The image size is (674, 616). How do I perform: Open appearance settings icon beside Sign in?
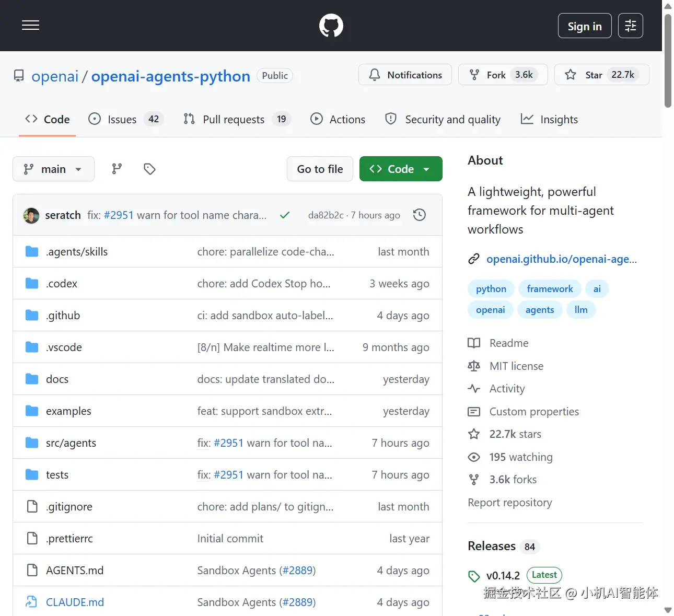(x=631, y=26)
